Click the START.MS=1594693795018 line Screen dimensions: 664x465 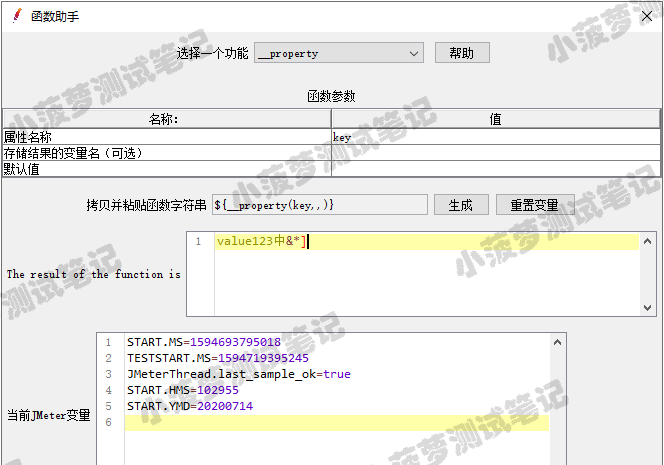tap(204, 342)
